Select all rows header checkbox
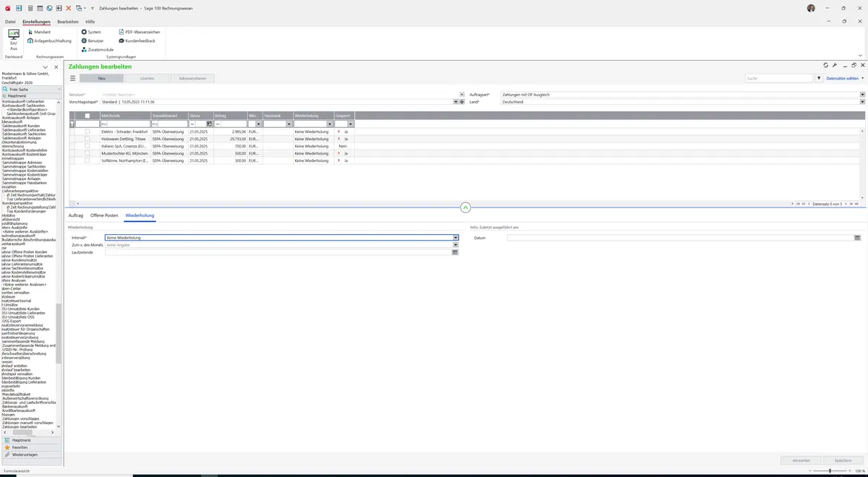 coord(88,116)
